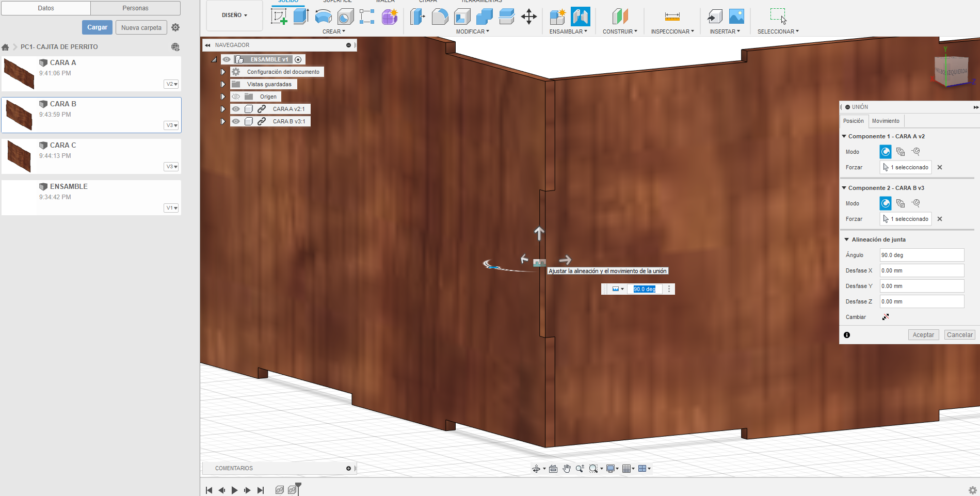This screenshot has width=980, height=496.
Task: Collapse the Alineación de junta section
Action: (x=846, y=239)
